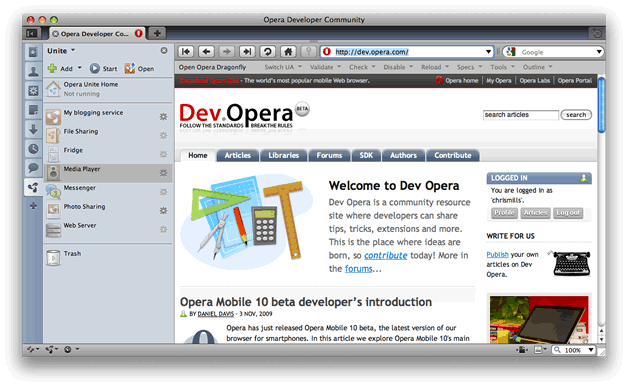628x387 pixels.
Task: Switch to the Libraries tab
Action: tap(284, 155)
